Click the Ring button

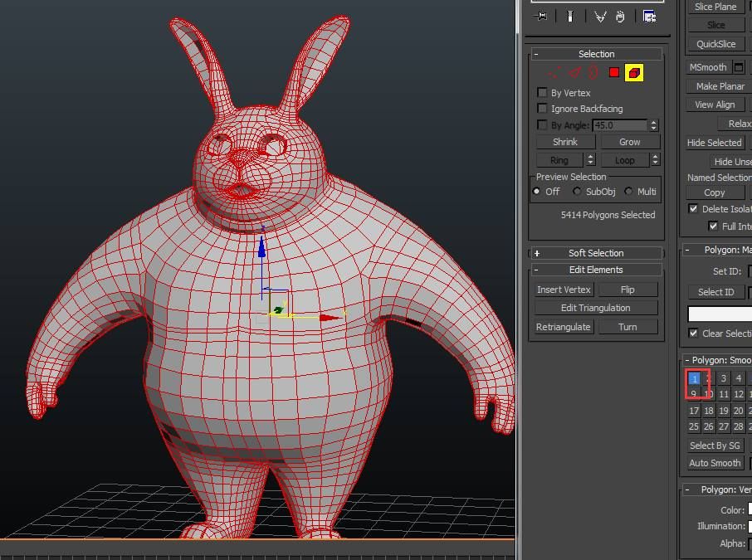pos(559,160)
